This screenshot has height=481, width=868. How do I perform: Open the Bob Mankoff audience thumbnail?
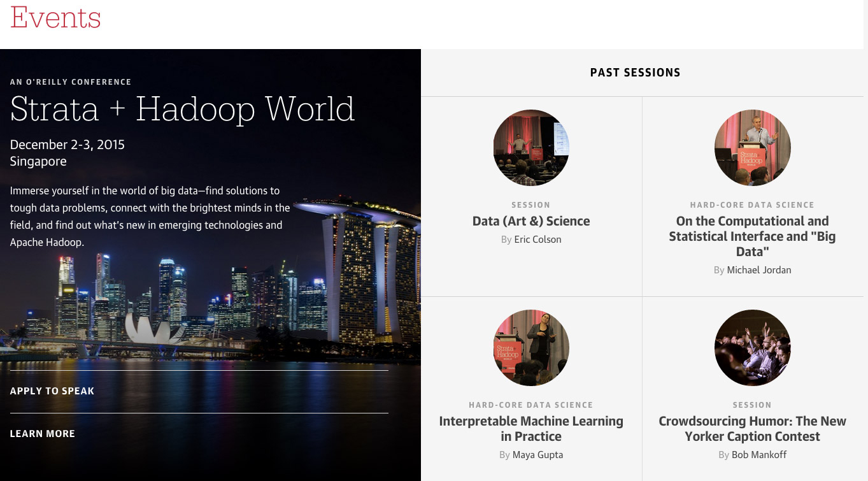752,348
